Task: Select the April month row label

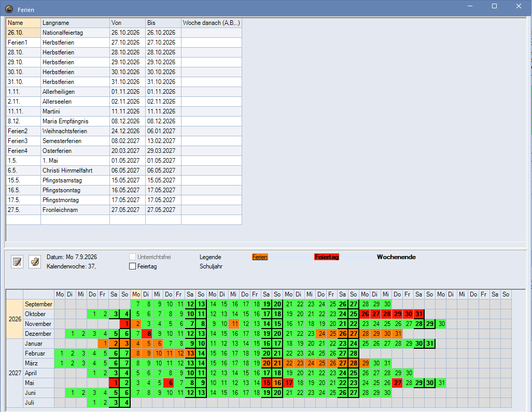Action: (x=39, y=373)
